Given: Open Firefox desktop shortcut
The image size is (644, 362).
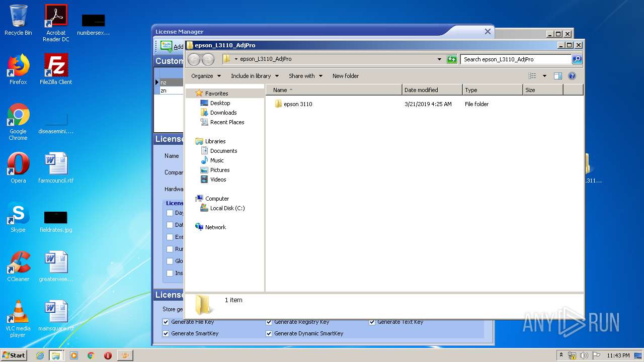Looking at the screenshot, I should pyautogui.click(x=18, y=69).
